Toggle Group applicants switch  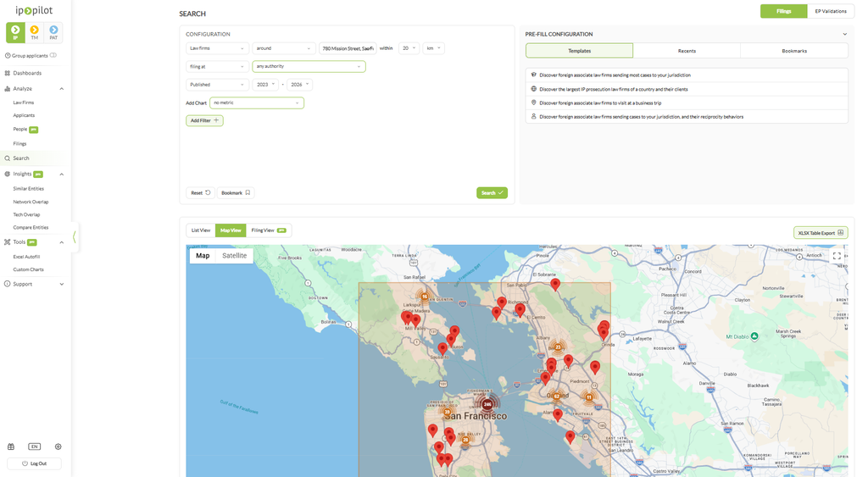(x=53, y=55)
